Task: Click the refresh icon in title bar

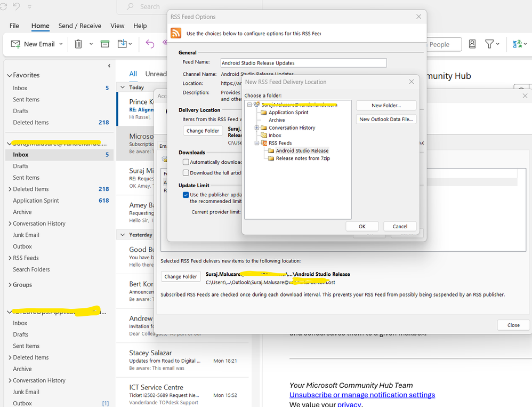Action: pyautogui.click(x=3, y=6)
